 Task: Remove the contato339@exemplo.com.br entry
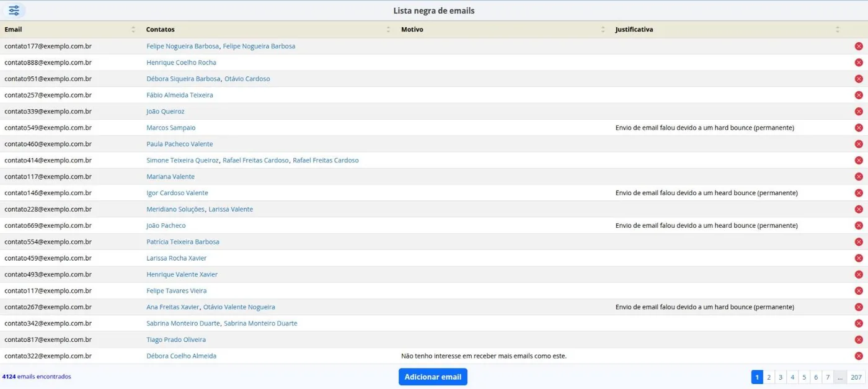(x=859, y=112)
